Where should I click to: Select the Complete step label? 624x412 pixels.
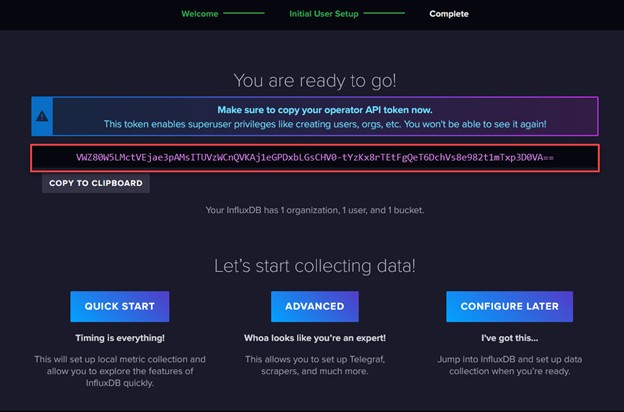pos(449,14)
